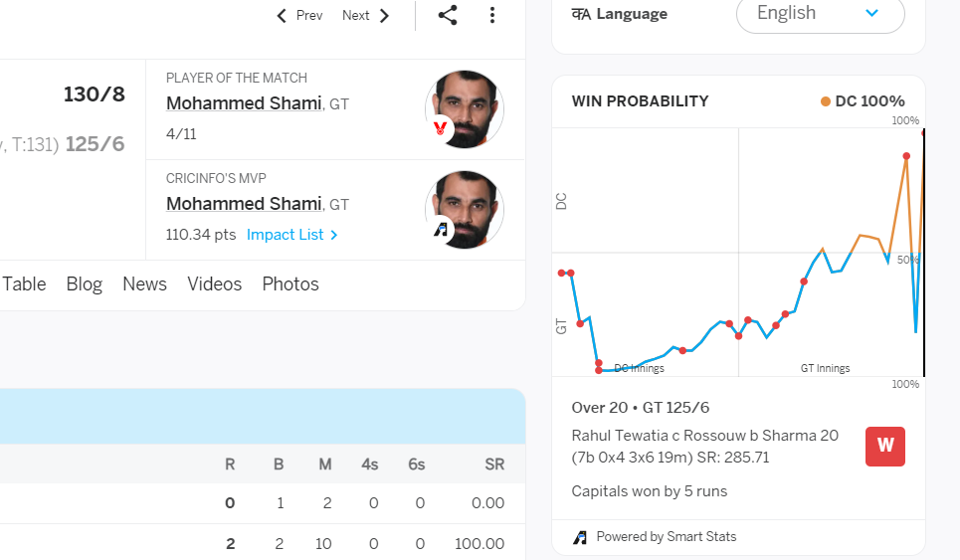This screenshot has height=560, width=960.
Task: Click Mohammed Shami's MVP photo thumbnail
Action: click(465, 210)
